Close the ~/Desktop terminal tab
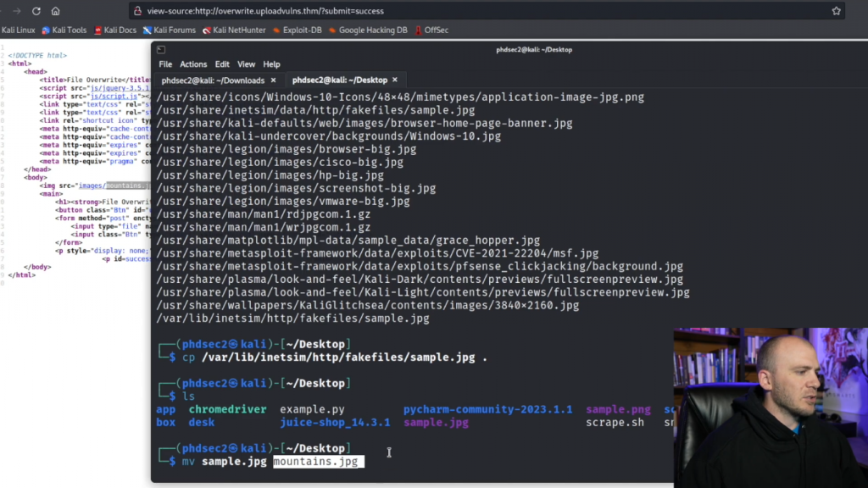 pyautogui.click(x=395, y=80)
